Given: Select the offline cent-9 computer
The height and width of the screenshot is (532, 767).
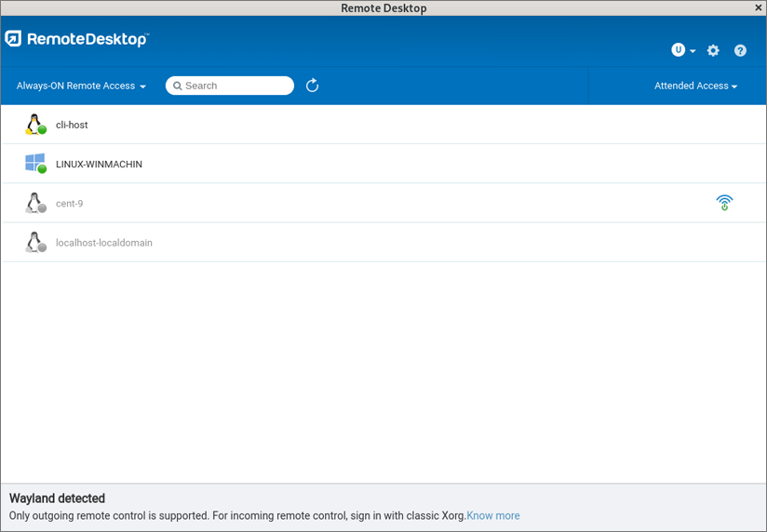Looking at the screenshot, I should point(69,204).
